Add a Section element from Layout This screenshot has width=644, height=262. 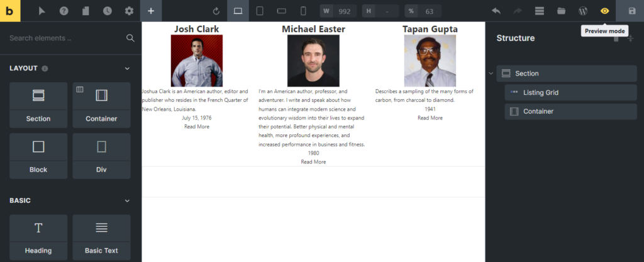38,105
